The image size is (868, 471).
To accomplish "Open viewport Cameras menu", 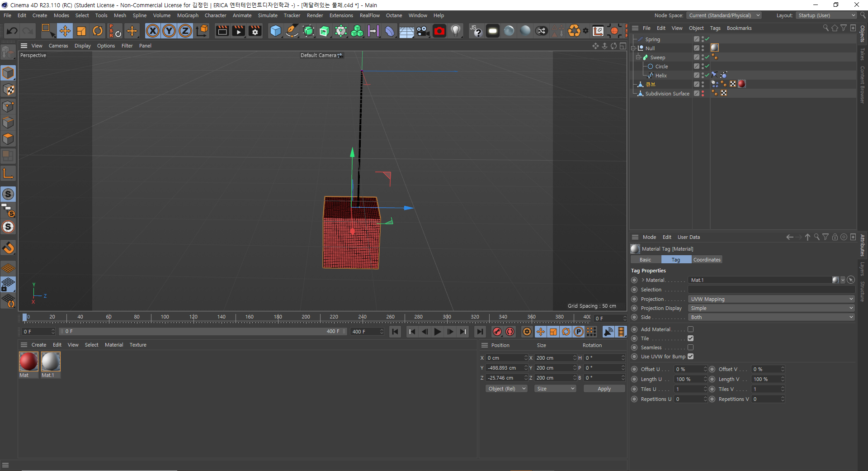I will 58,46.
